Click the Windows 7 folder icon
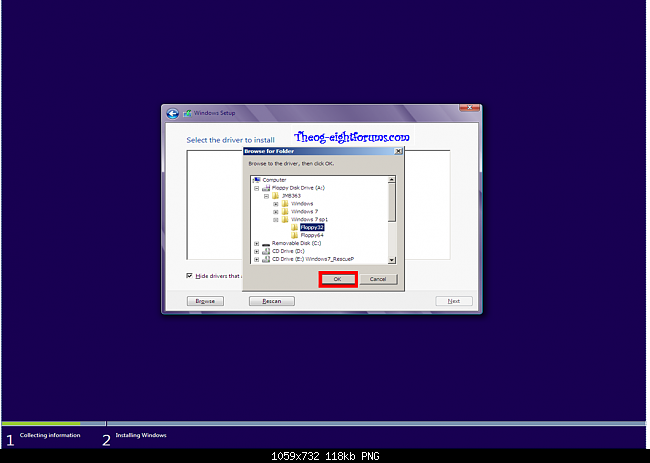Screen dimensions: 650x463 point(285,211)
